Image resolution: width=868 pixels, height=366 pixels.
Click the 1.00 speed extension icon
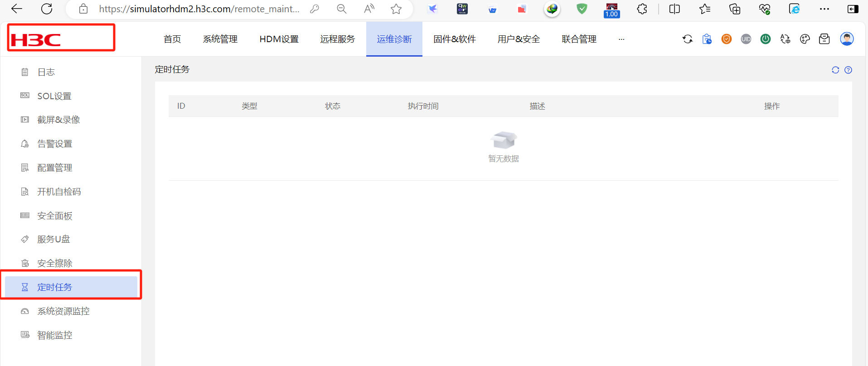[x=612, y=10]
